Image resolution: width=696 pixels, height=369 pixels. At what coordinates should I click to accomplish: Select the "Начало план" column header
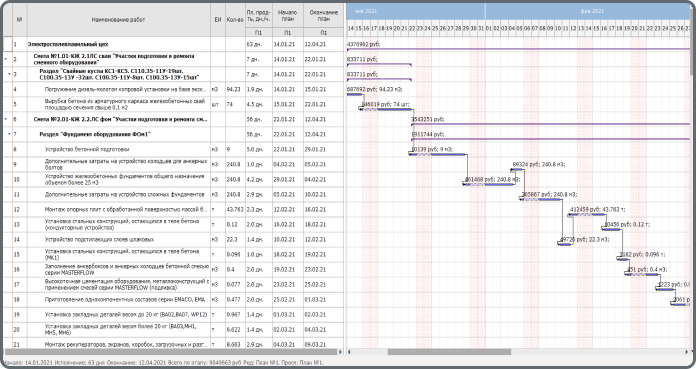point(288,16)
